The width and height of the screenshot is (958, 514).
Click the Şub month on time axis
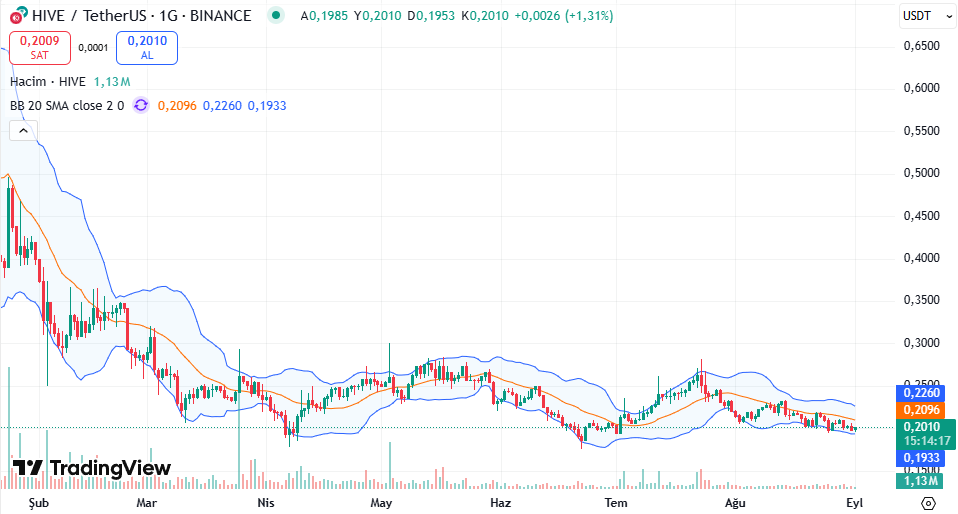point(38,503)
